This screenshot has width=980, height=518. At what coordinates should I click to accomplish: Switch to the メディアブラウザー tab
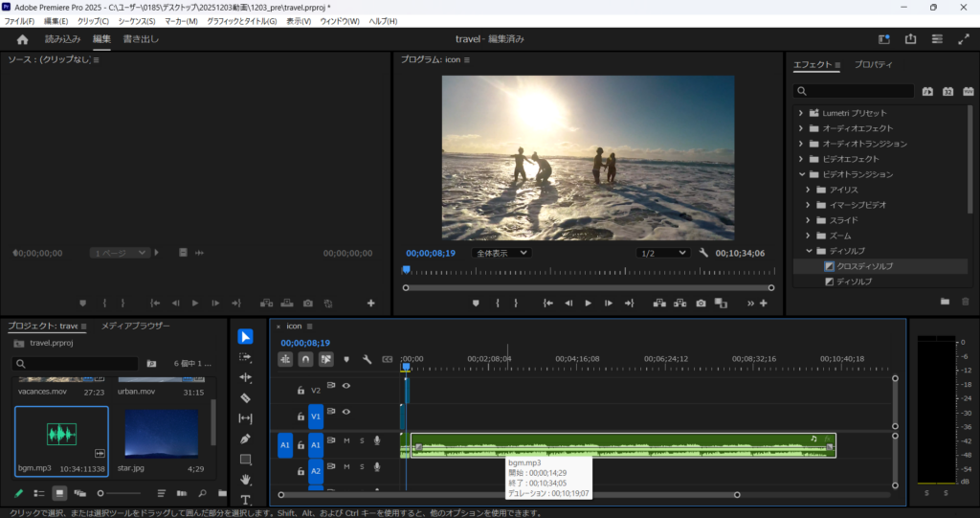point(135,327)
